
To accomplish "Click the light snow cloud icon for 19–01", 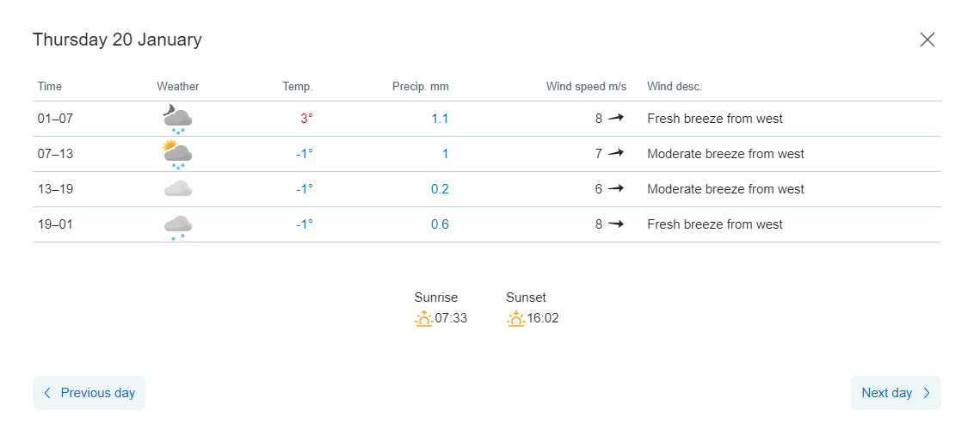I will (177, 225).
